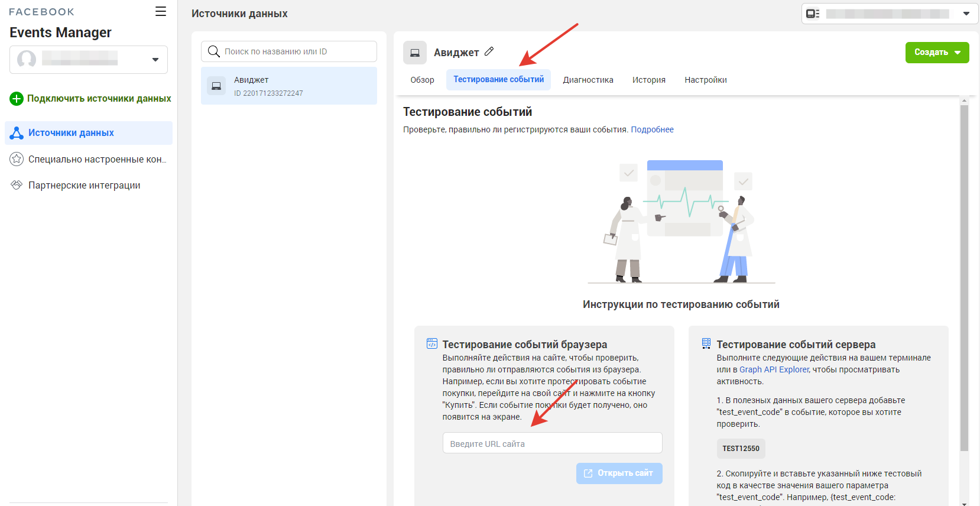Screen dimensions: 980x506
Task: Click the magnifier search icon
Action: pos(214,51)
